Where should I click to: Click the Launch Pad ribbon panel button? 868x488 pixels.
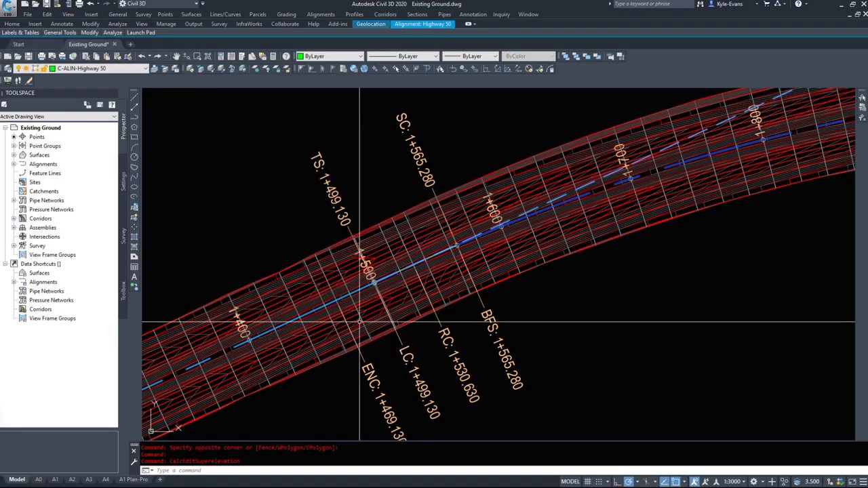(x=141, y=33)
